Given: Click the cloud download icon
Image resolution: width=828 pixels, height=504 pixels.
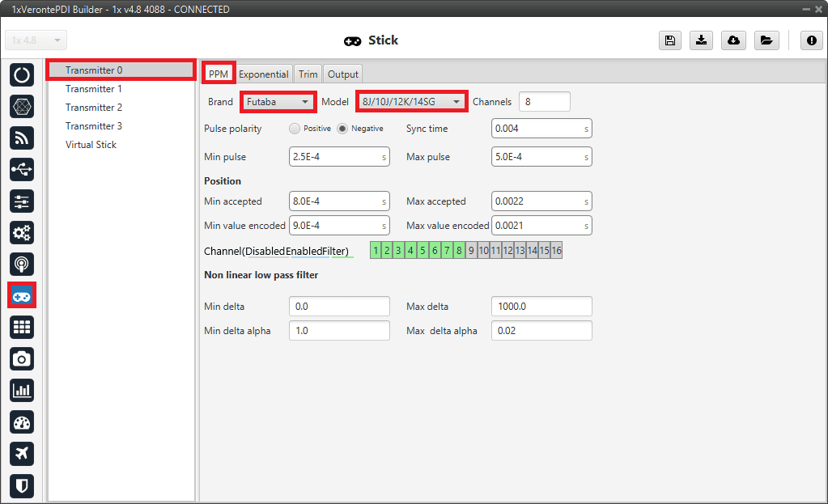Looking at the screenshot, I should pos(733,40).
